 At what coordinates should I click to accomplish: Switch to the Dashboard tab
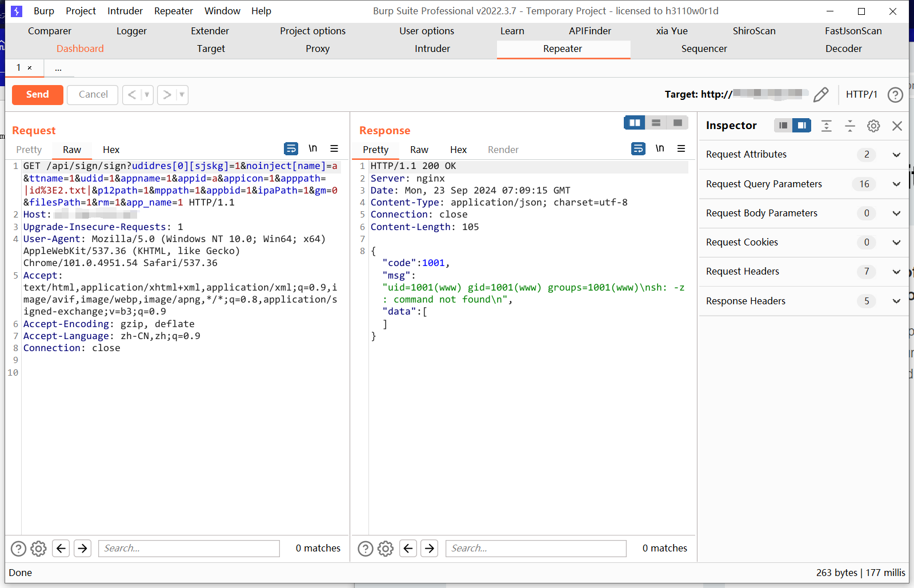80,49
